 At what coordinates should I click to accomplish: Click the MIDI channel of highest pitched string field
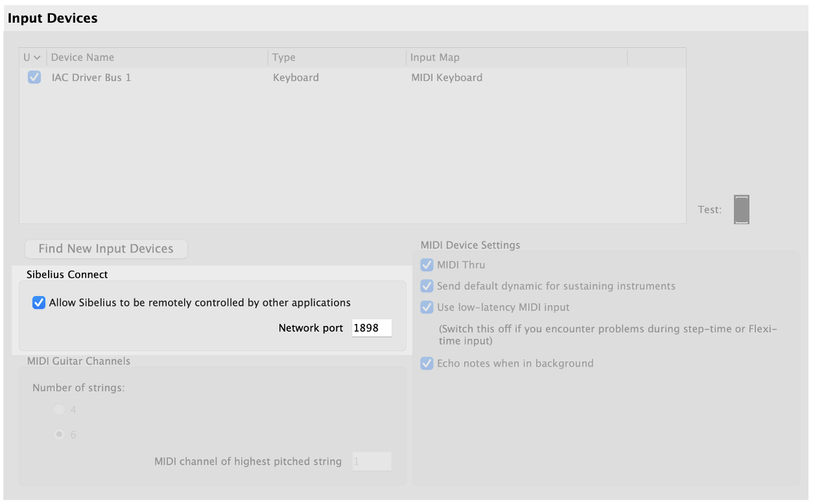(x=371, y=461)
